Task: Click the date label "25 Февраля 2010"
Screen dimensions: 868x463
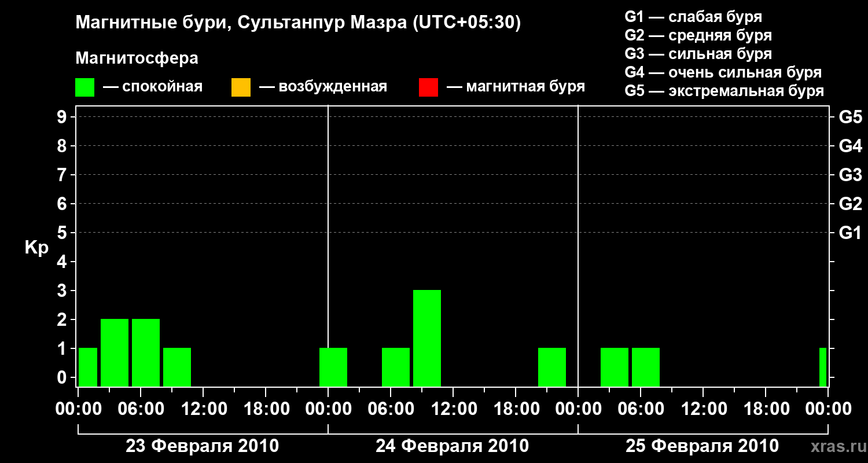Action: coord(703,446)
